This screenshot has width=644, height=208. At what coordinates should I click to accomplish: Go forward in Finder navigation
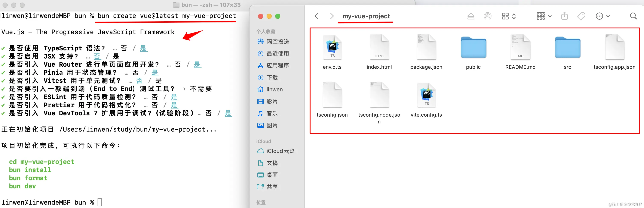point(332,16)
